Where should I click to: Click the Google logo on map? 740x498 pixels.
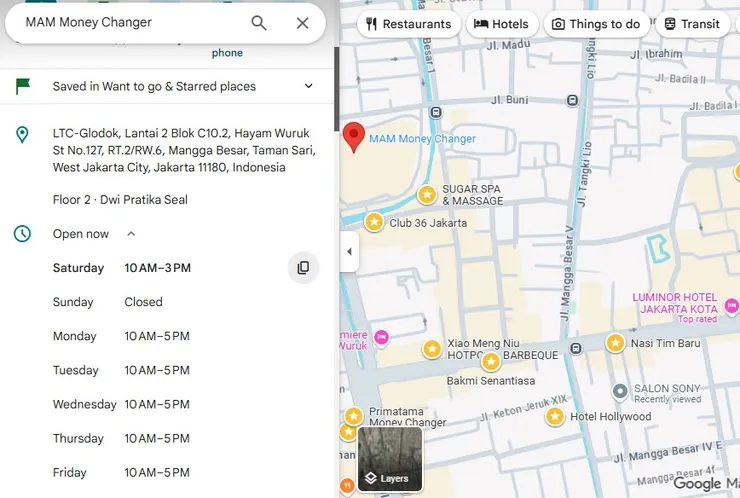pyautogui.click(x=697, y=483)
